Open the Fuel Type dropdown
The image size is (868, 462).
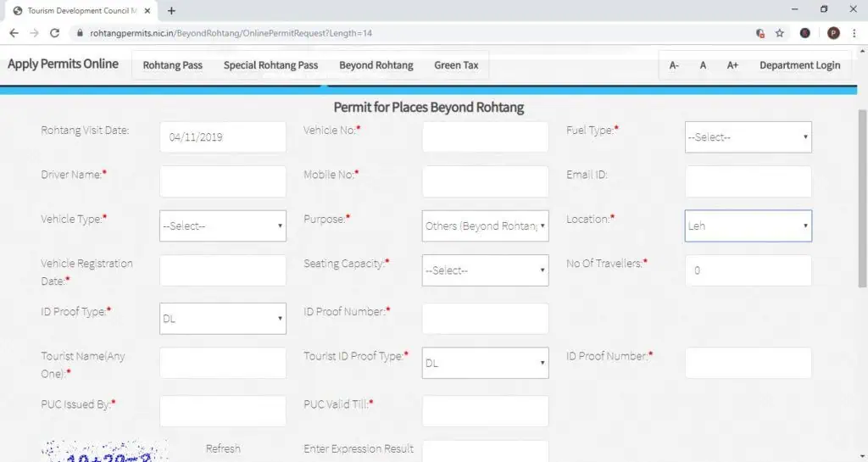[x=748, y=136]
